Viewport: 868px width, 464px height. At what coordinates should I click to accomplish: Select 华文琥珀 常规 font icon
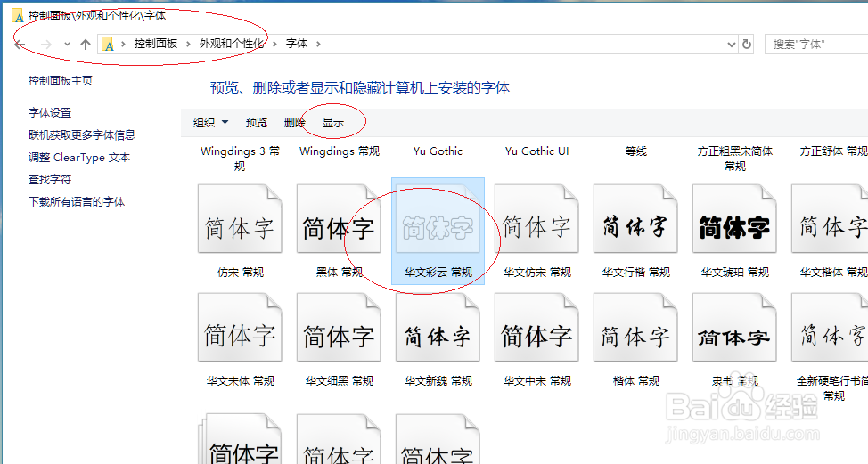(x=734, y=219)
